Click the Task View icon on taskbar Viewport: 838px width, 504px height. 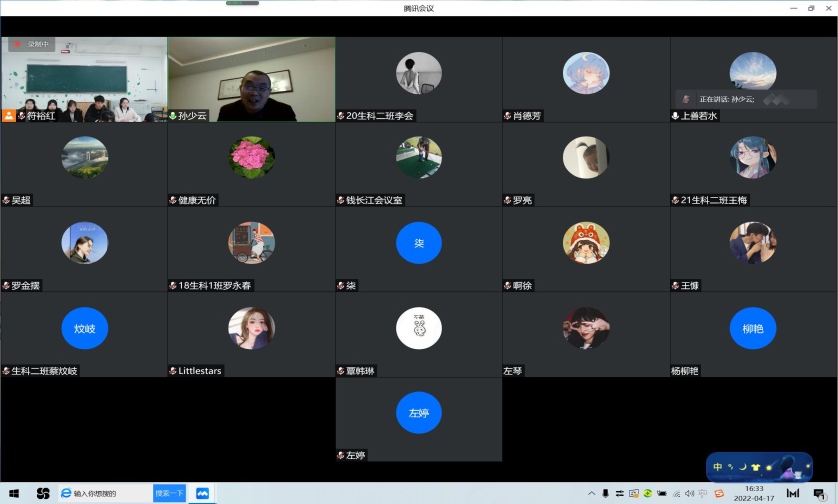[43, 493]
